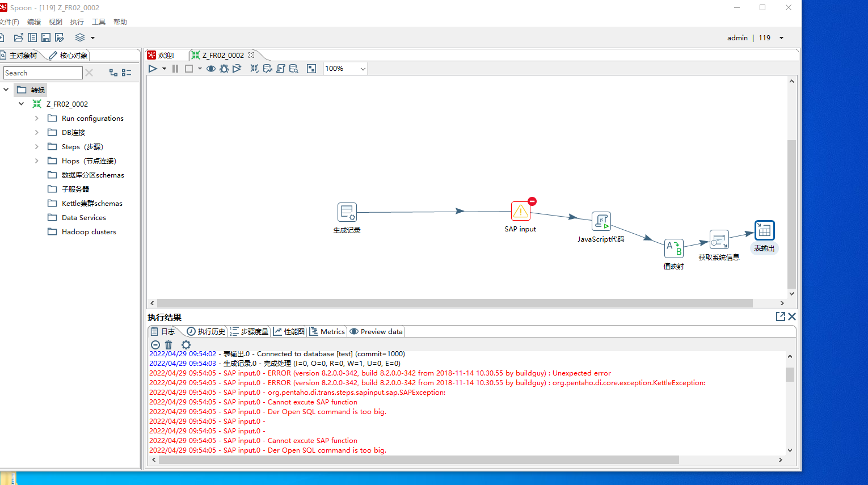Verify the transformation

pyautogui.click(x=255, y=69)
